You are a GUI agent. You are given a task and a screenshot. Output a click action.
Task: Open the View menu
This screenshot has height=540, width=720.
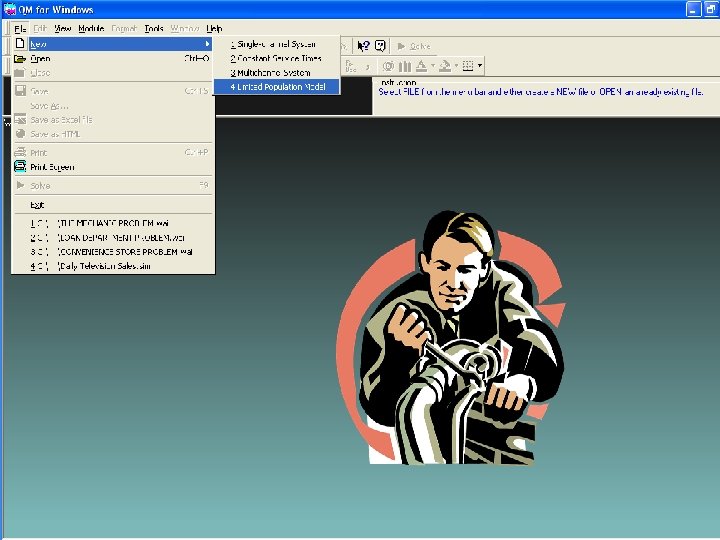[62, 28]
